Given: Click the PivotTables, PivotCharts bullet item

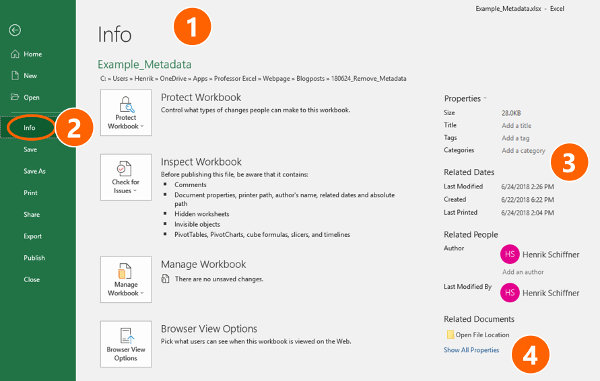Looking at the screenshot, I should tap(262, 234).
